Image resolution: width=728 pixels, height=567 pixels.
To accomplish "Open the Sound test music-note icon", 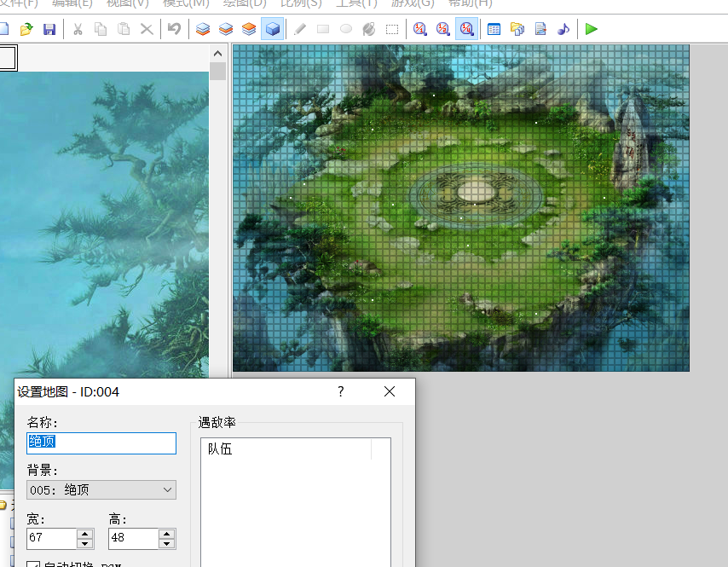I will [563, 29].
